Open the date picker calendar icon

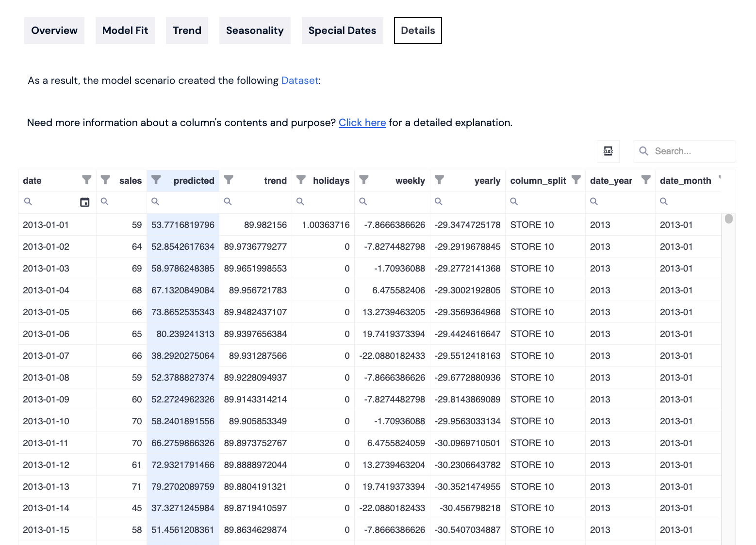tap(85, 202)
